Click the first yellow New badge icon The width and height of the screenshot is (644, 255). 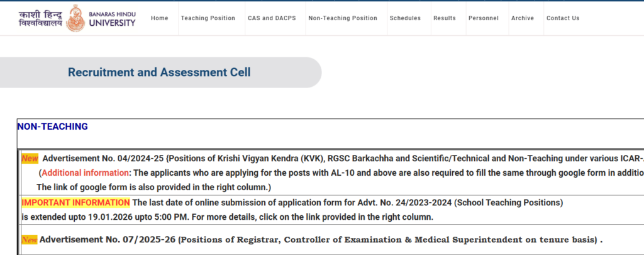click(30, 158)
